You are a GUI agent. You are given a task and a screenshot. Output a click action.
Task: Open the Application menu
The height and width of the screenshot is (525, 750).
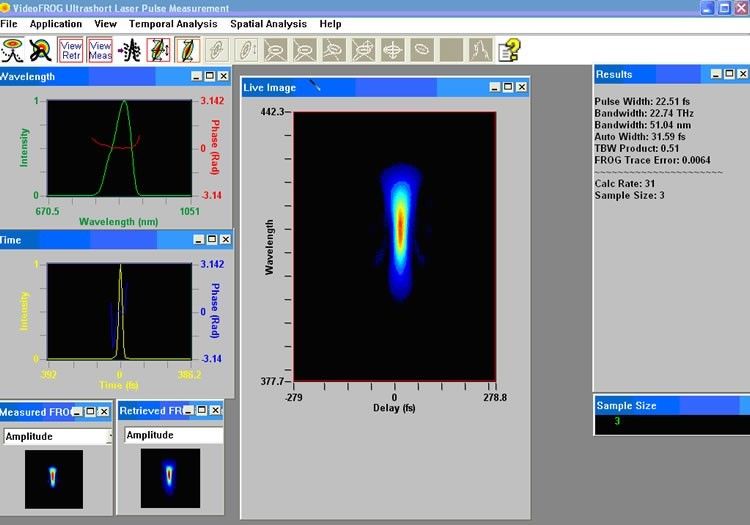[x=55, y=24]
